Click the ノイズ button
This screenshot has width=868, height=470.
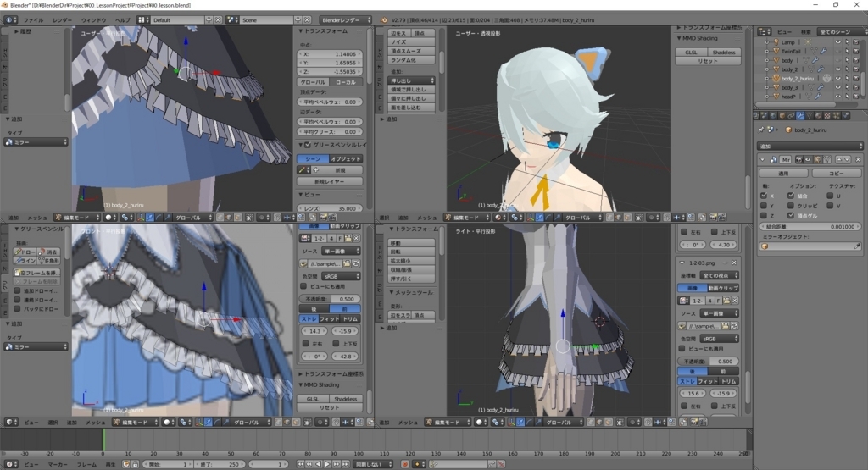[411, 42]
